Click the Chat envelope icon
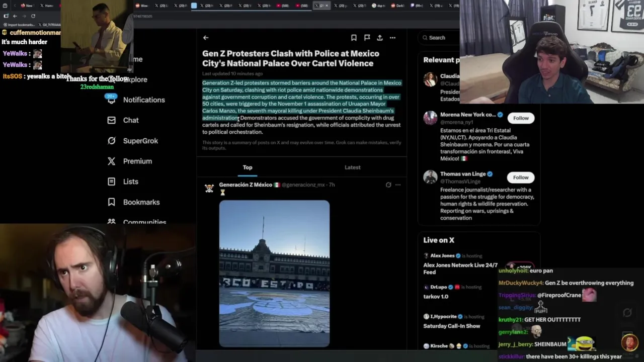 [111, 120]
